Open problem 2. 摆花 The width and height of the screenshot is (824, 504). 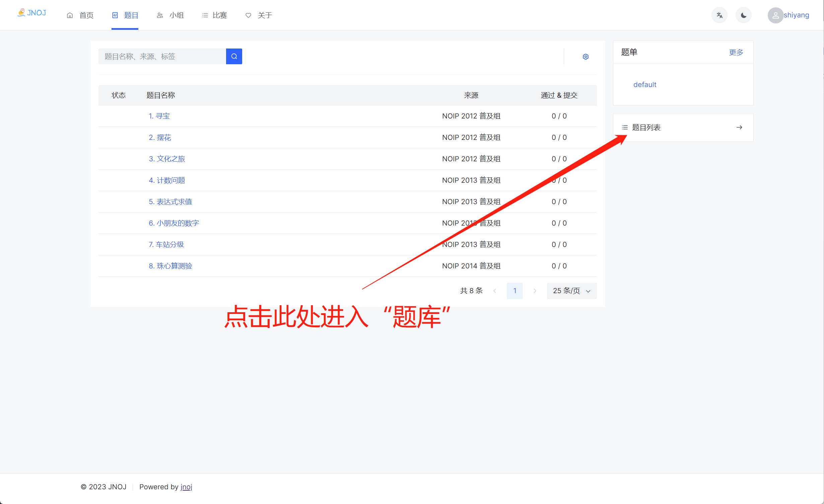tap(160, 138)
